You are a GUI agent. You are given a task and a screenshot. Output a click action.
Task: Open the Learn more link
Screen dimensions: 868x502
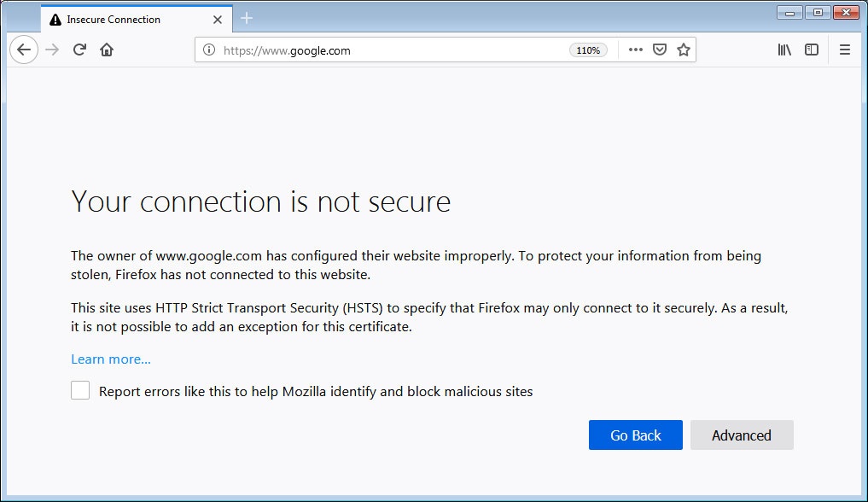click(111, 359)
